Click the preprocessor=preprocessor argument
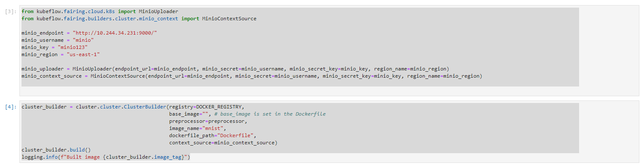 point(208,121)
